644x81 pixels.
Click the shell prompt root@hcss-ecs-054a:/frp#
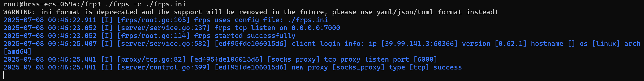pyautogui.click(x=52, y=4)
